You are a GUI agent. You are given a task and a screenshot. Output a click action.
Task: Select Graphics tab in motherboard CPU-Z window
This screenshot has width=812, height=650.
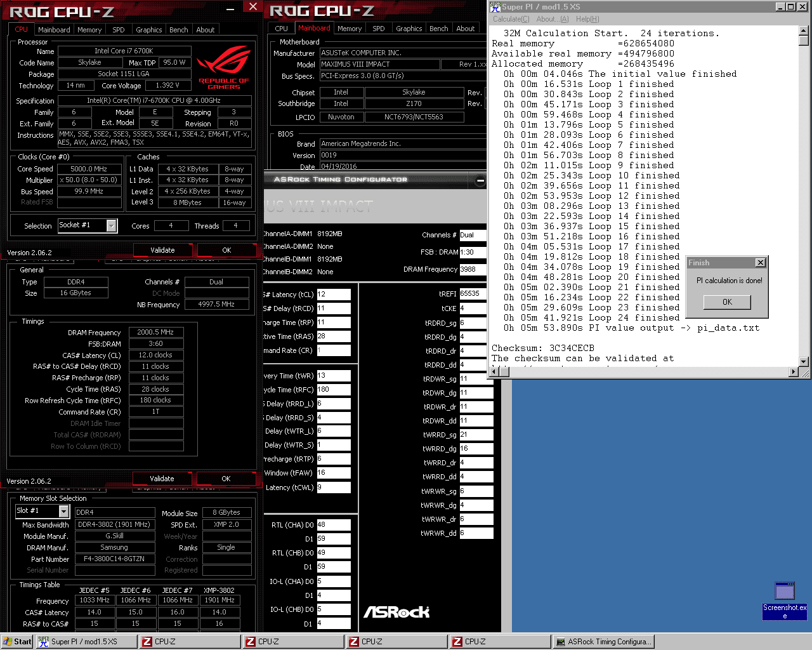pyautogui.click(x=409, y=29)
